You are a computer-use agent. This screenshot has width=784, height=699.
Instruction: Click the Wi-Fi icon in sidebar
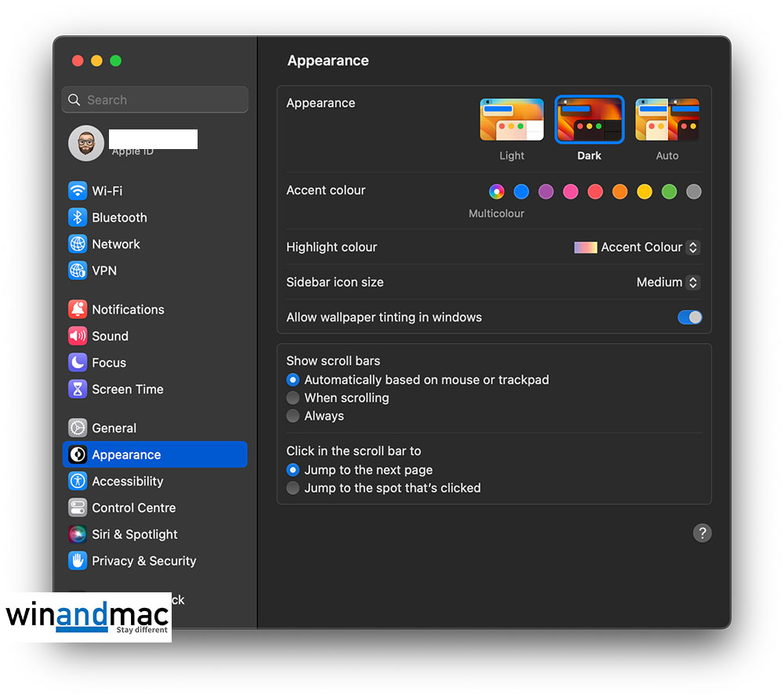(78, 191)
